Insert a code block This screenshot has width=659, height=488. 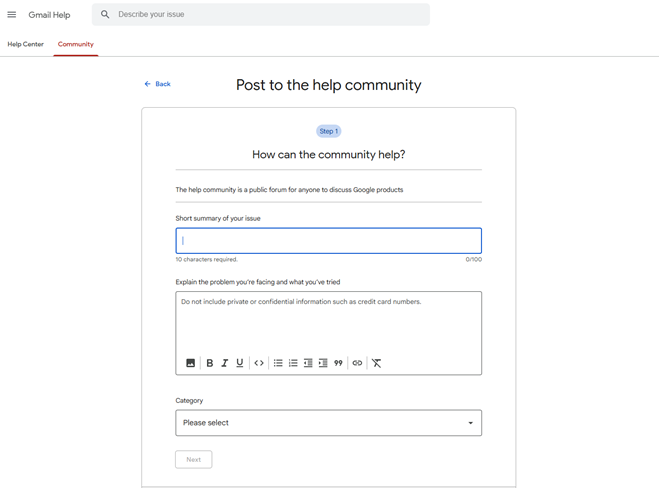pyautogui.click(x=259, y=363)
